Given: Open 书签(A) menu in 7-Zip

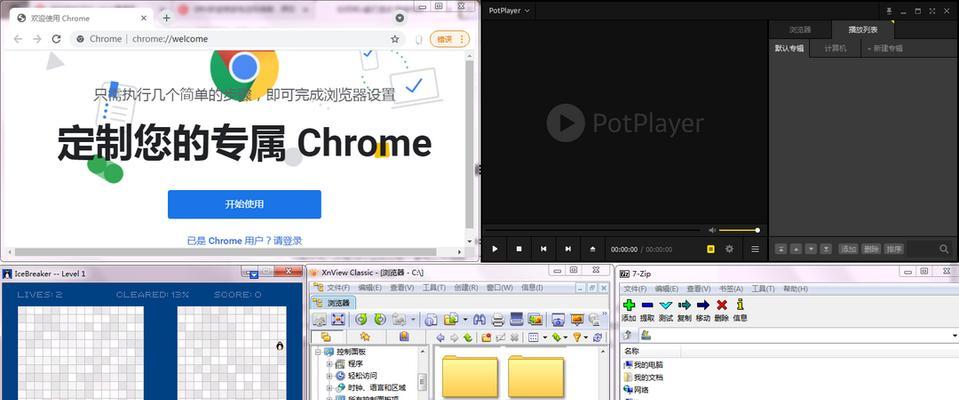Looking at the screenshot, I should (730, 288).
